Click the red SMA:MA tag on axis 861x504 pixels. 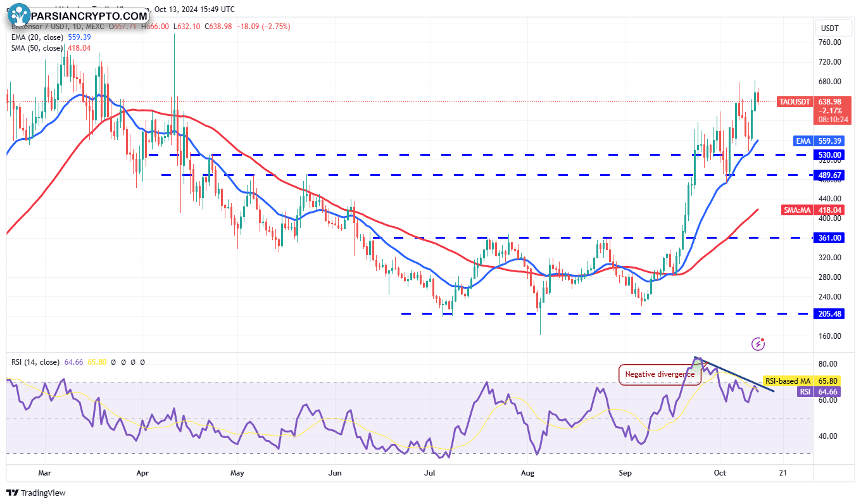pos(798,210)
